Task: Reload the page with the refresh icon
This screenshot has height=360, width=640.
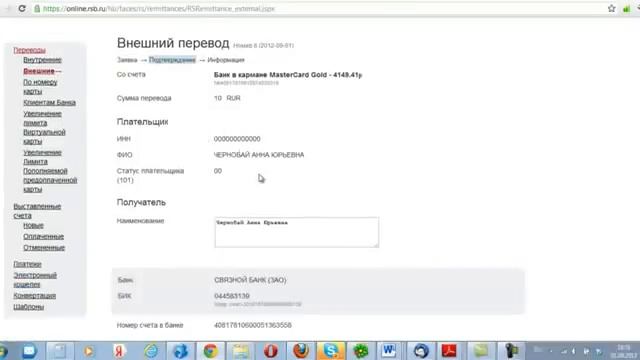Action: point(22,8)
